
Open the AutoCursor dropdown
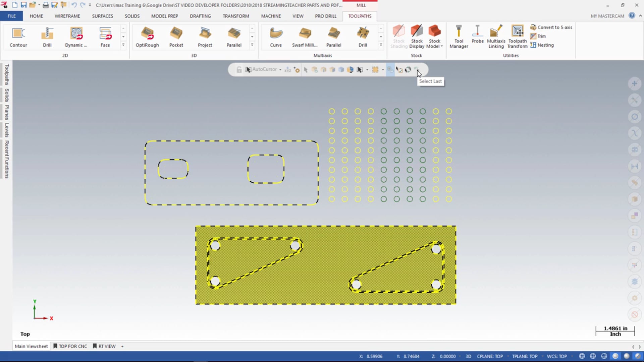coord(280,69)
